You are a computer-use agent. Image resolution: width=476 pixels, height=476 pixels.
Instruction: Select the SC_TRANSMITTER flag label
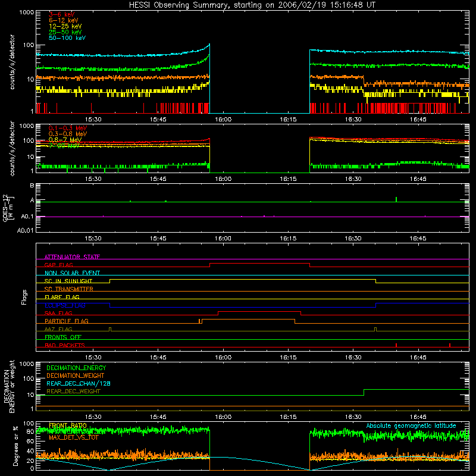coord(68,289)
